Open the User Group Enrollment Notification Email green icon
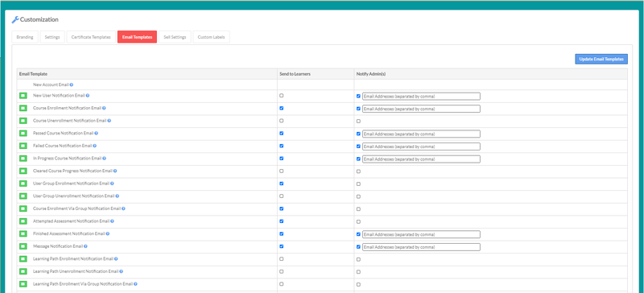Screen dimensions: 644x293 tap(23, 184)
